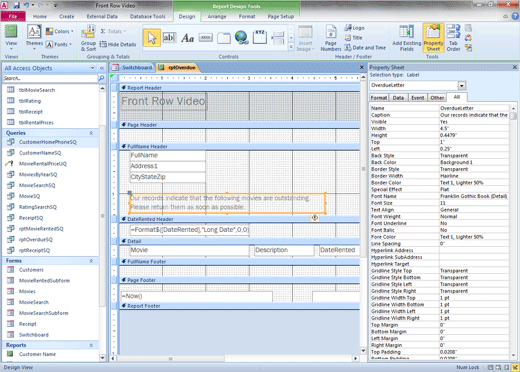Viewport: 520px width, 372px height.
Task: Click the navigation pane Search box
Action: click(x=50, y=78)
